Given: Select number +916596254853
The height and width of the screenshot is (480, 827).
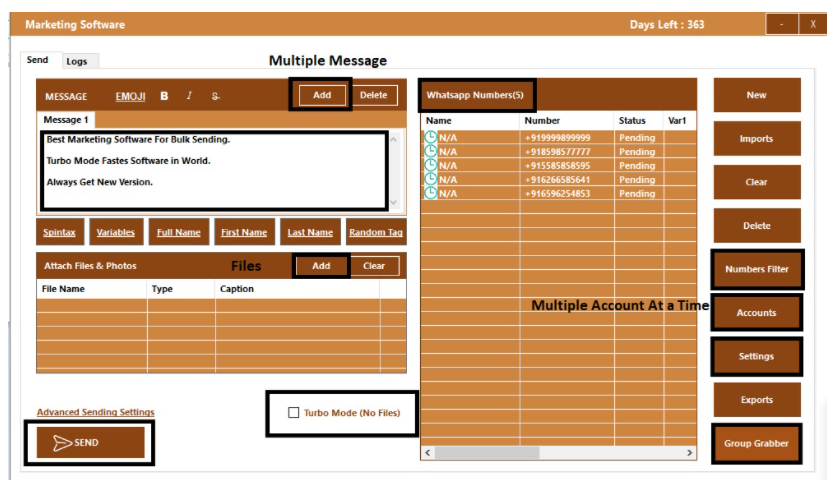Looking at the screenshot, I should 557,194.
